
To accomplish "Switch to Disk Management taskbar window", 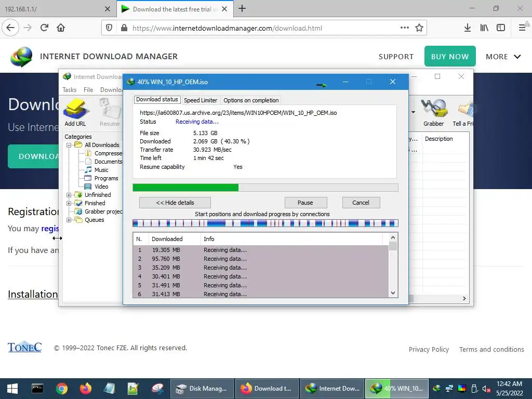I will click(x=202, y=389).
